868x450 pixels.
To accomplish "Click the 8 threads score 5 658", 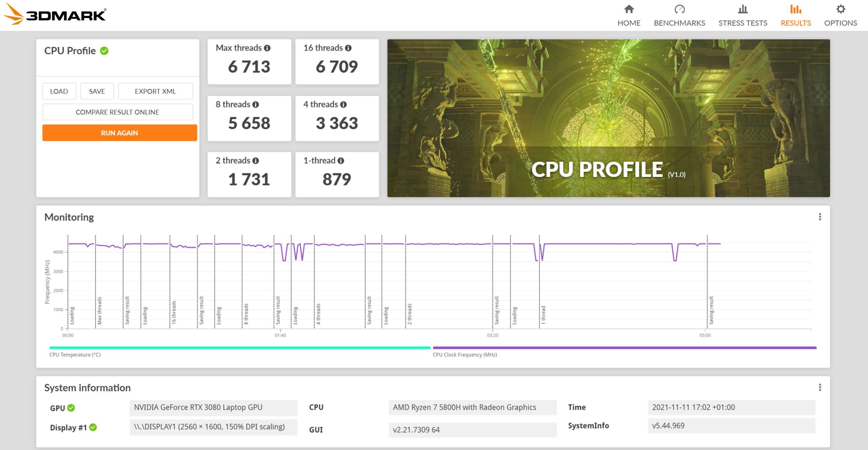I will tap(249, 123).
